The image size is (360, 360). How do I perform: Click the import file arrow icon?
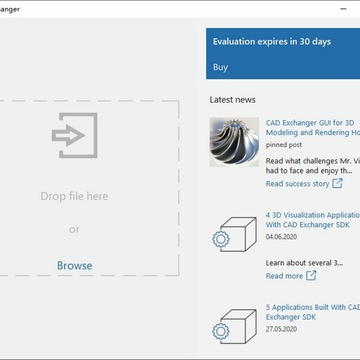click(75, 135)
